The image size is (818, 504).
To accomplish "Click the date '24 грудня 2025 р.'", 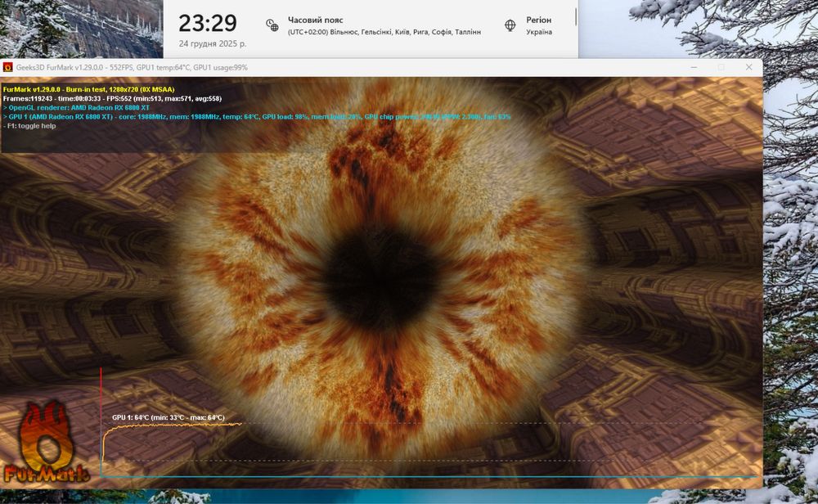I will pos(213,44).
